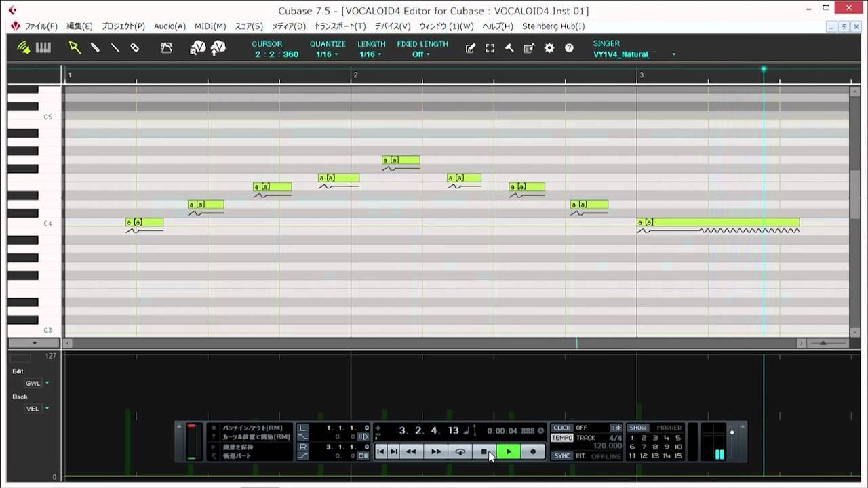The image size is (868, 488).
Task: Click the 120.000 tempo value
Action: click(608, 446)
